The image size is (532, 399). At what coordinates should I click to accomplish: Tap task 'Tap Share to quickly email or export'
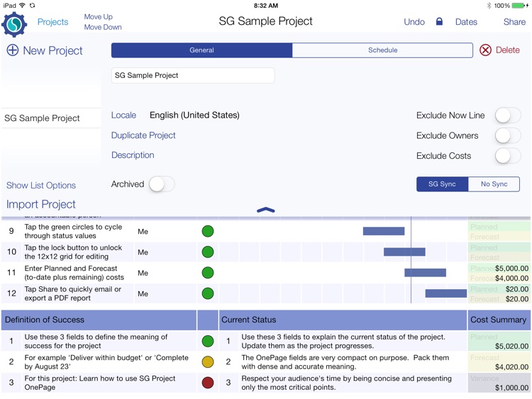point(72,293)
